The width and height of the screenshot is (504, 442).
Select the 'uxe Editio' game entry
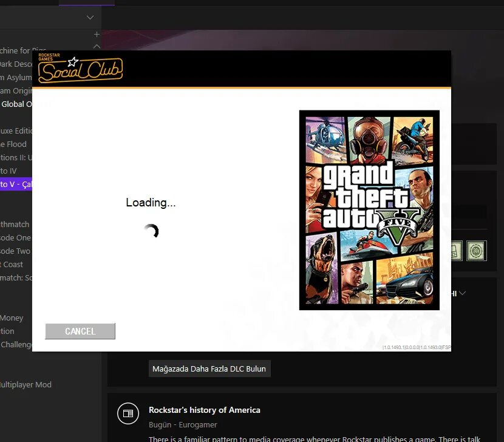click(x=16, y=131)
